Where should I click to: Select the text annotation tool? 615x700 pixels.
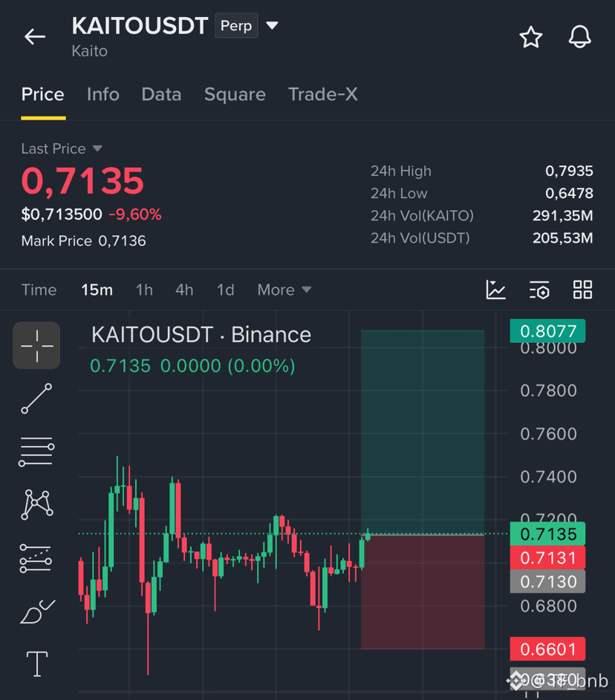(x=37, y=664)
